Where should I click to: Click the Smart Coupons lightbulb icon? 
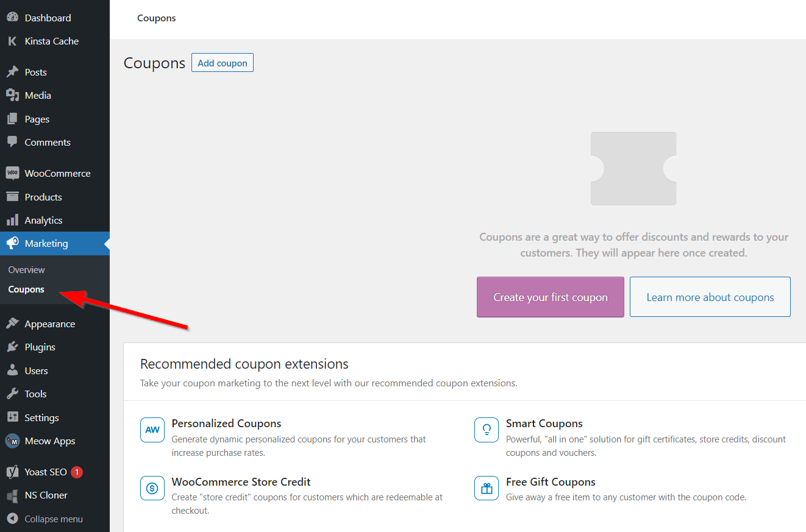486,430
